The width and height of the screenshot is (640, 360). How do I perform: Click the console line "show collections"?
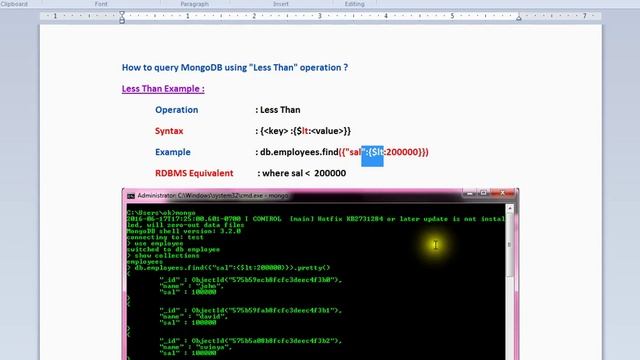[167, 256]
